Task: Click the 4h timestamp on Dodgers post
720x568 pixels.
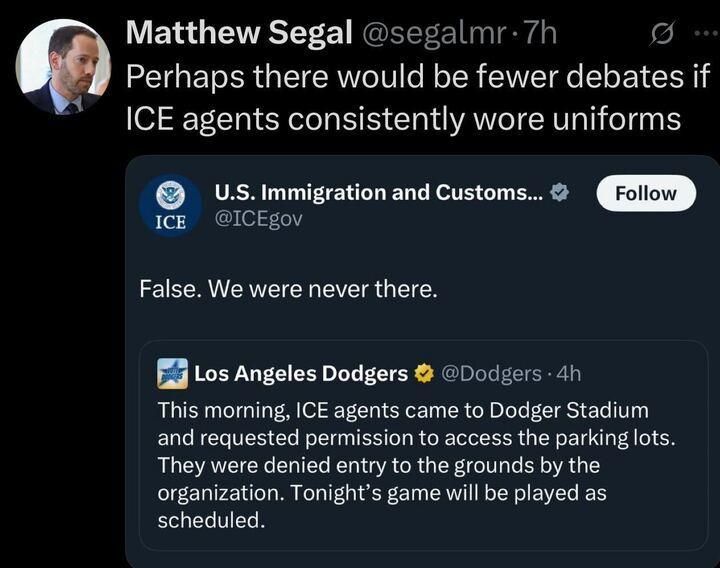Action: click(567, 374)
